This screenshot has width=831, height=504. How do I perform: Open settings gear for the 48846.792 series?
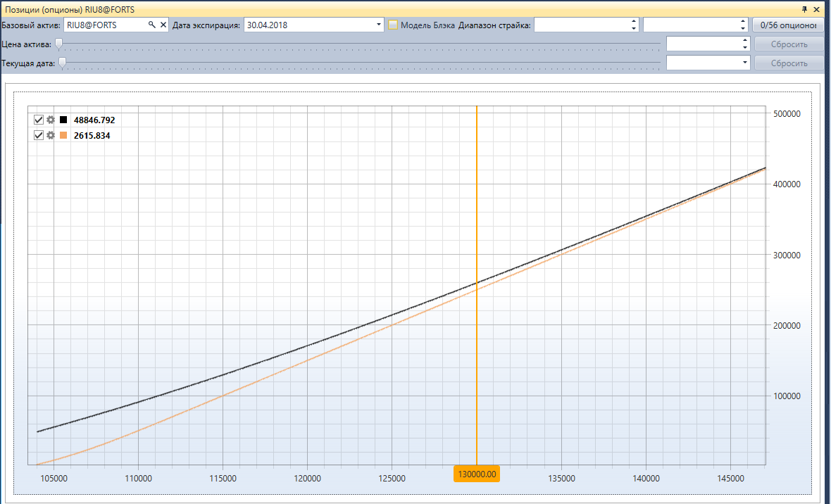[x=50, y=120]
